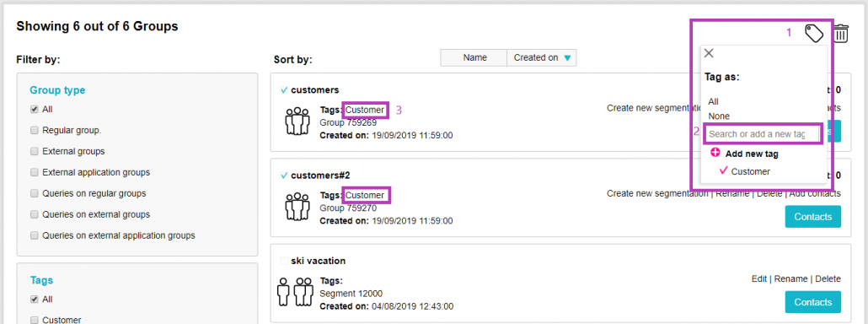Select the ski vacation group checkbox
Viewport: 868px width, 324px height.
pos(284,261)
